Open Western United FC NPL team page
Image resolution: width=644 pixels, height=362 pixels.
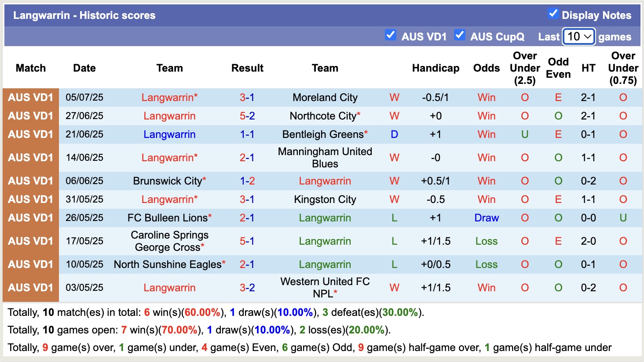[x=325, y=287]
